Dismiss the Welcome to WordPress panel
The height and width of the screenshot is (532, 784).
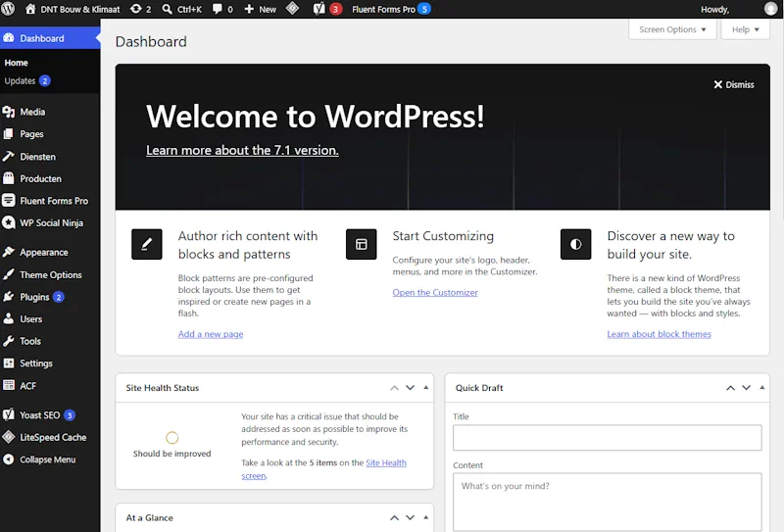click(x=734, y=84)
